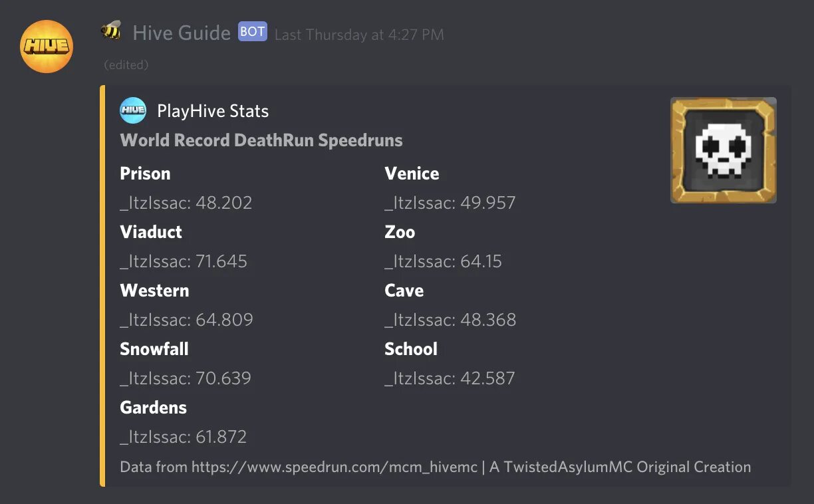
Task: Select the Western map heading
Action: 154,291
